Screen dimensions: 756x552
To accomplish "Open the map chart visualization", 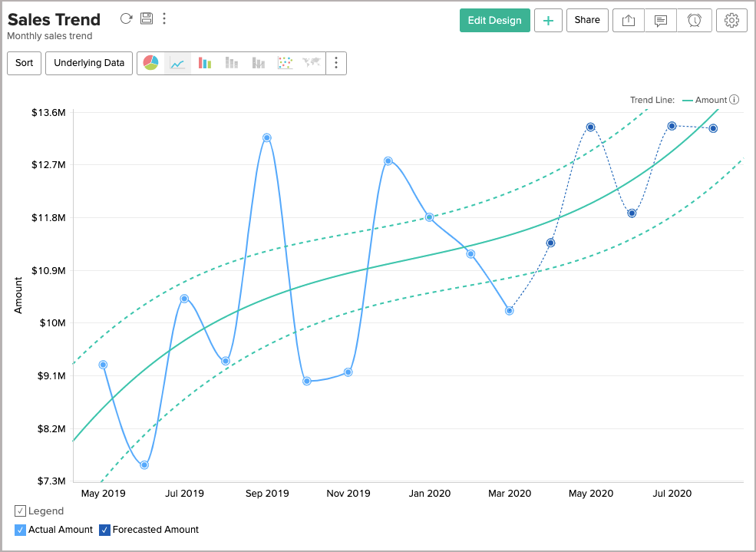I will pos(312,63).
